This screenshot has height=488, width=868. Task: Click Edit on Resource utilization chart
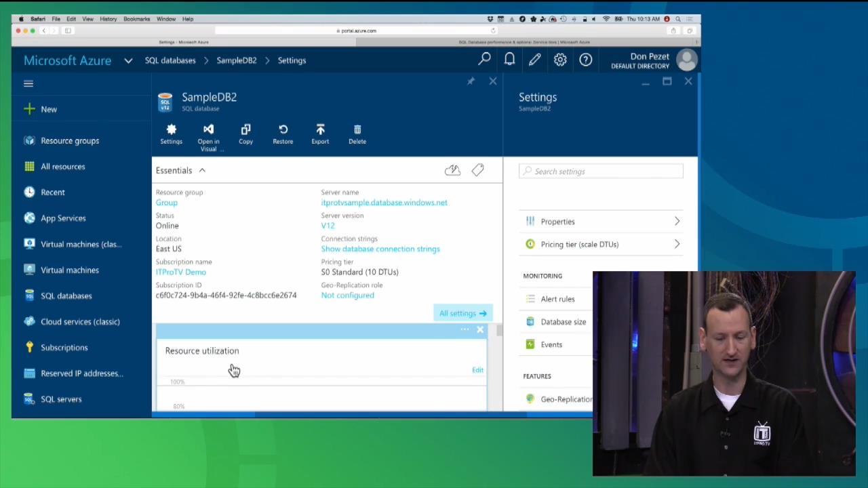pyautogui.click(x=477, y=370)
